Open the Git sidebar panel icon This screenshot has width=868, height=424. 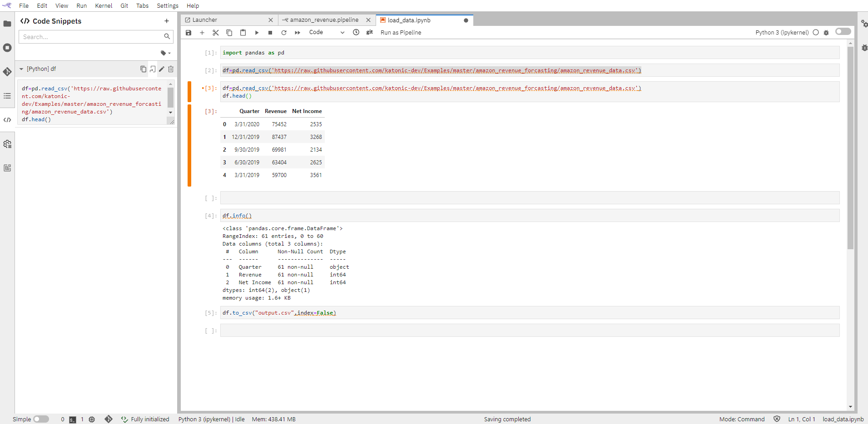point(7,72)
